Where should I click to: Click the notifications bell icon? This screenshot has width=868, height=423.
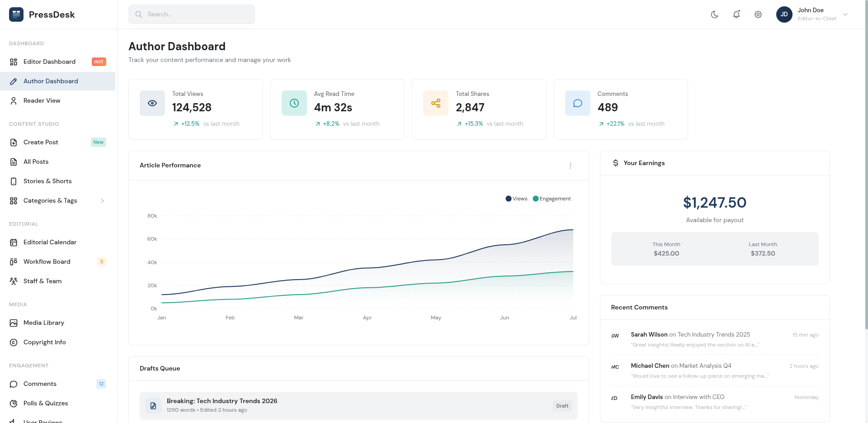pos(736,14)
